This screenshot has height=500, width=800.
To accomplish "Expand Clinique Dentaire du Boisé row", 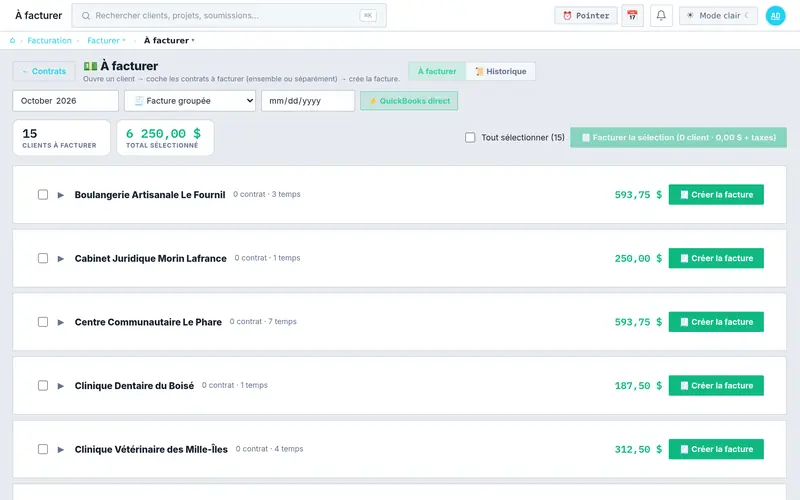I will pyautogui.click(x=61, y=386).
